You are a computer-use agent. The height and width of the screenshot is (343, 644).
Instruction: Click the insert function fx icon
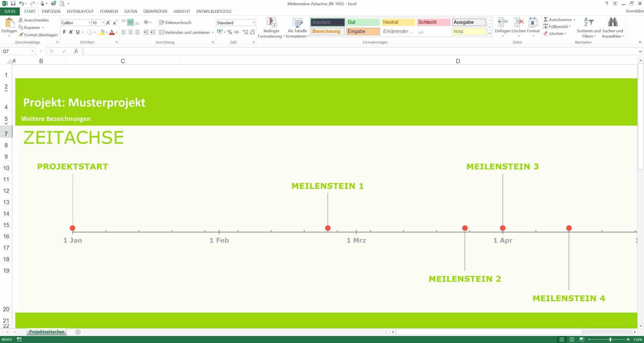tap(76, 51)
